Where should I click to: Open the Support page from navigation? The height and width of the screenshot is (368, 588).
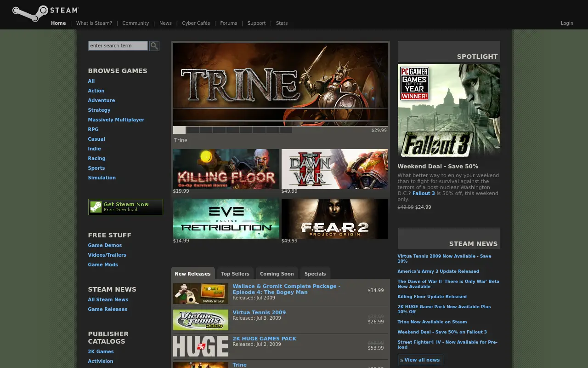[256, 23]
